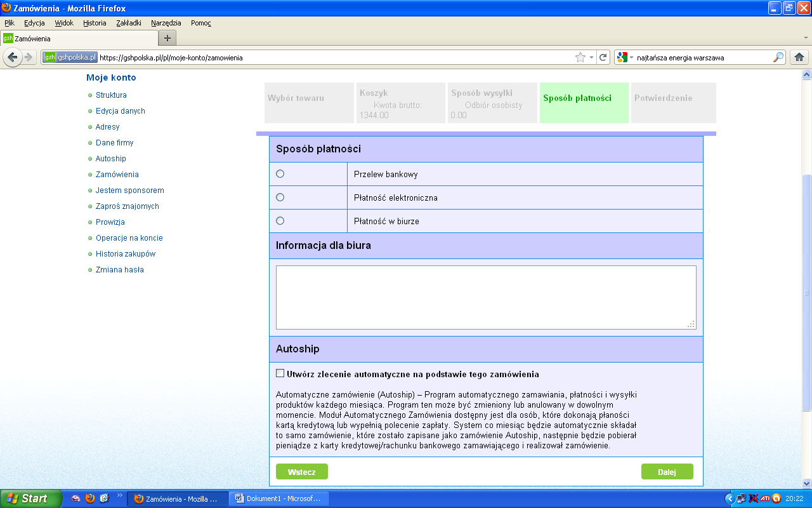Click the Koszyk checkout step
Screen dimensions: 812x508
[x=401, y=102]
